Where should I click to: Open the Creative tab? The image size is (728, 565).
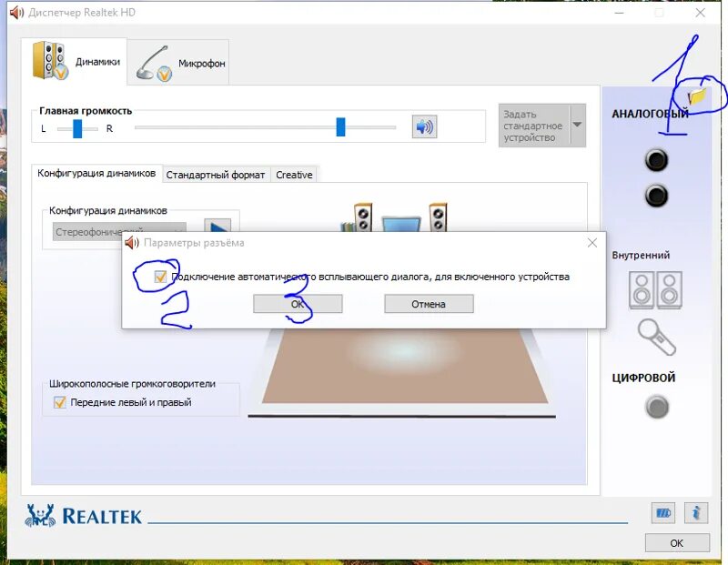tap(294, 175)
